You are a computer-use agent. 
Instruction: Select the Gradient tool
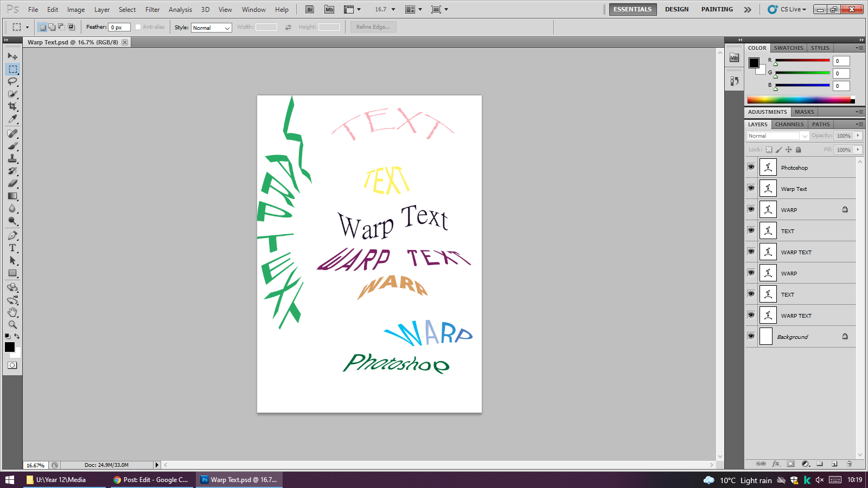[x=12, y=196]
